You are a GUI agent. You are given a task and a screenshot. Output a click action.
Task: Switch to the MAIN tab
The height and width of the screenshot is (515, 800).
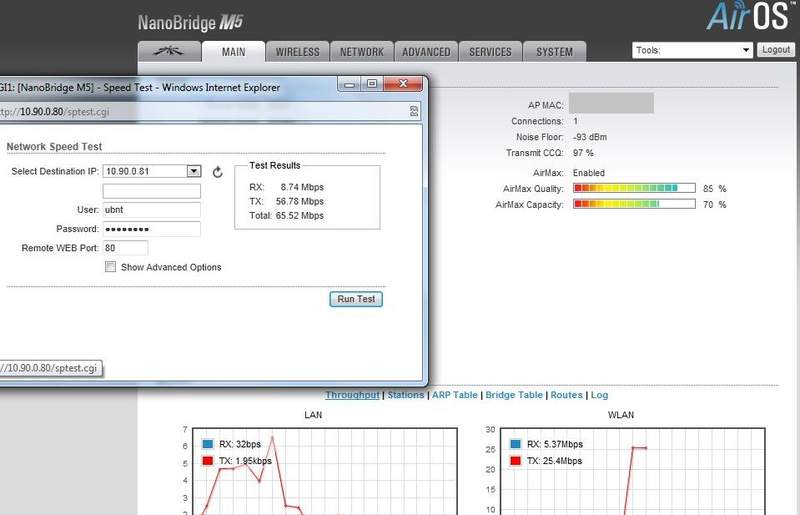coord(233,52)
